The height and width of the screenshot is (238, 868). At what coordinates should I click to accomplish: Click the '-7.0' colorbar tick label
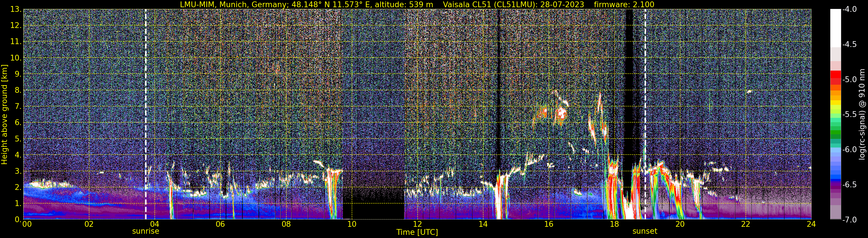tap(849, 220)
